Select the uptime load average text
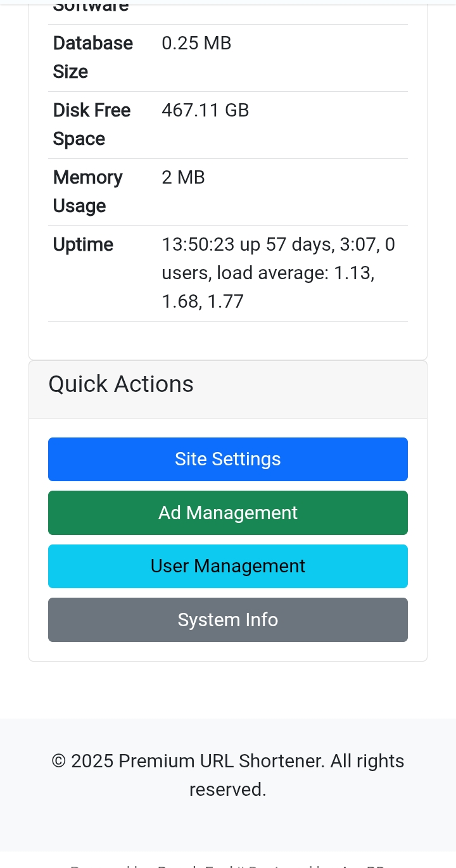 pos(279,273)
